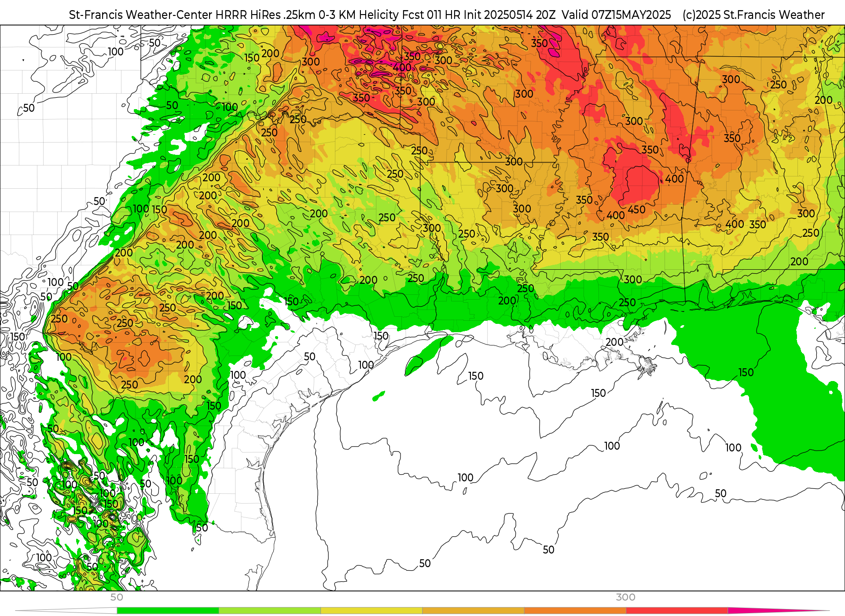This screenshot has height=616, width=845.
Task: Click the light yellow-green colorbar segment
Action: [x=269, y=611]
